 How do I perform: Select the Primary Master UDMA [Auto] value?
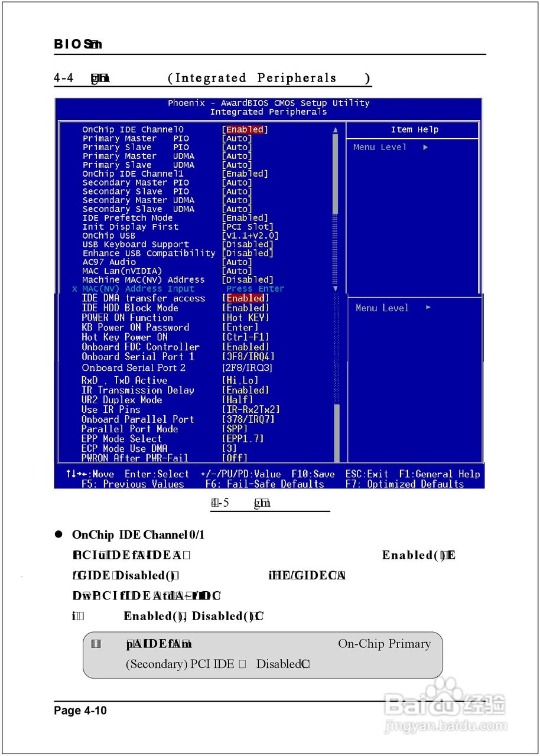tap(237, 156)
